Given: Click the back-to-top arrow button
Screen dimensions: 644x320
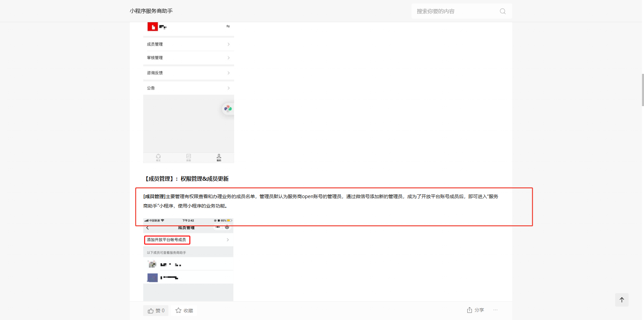Looking at the screenshot, I should (622, 300).
